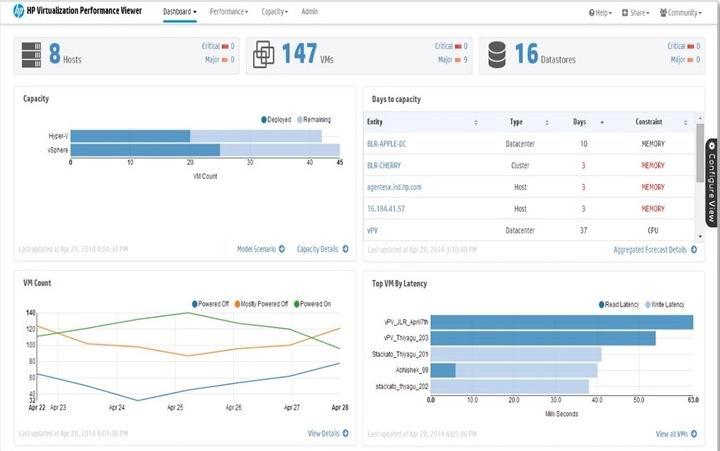Sort table by Constraint column
This screenshot has height=451, width=720.
649,122
